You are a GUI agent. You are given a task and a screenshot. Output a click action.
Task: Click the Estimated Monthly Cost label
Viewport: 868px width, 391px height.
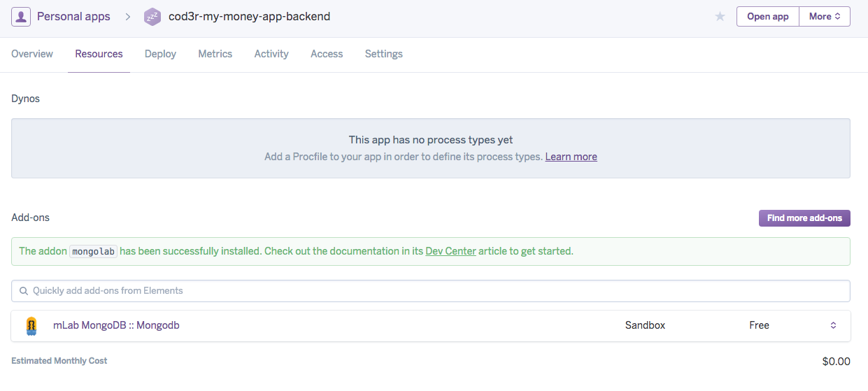click(x=59, y=361)
